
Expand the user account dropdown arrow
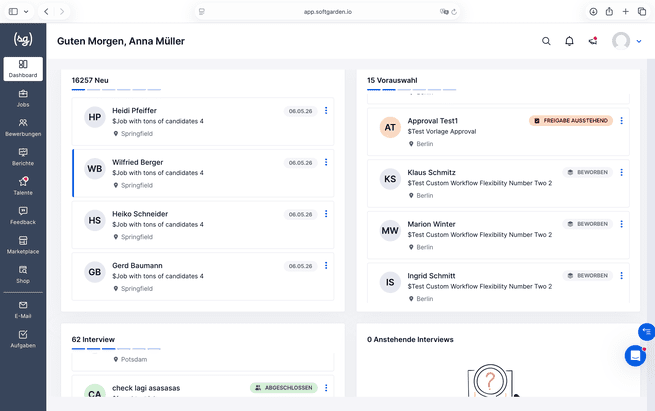tap(639, 41)
